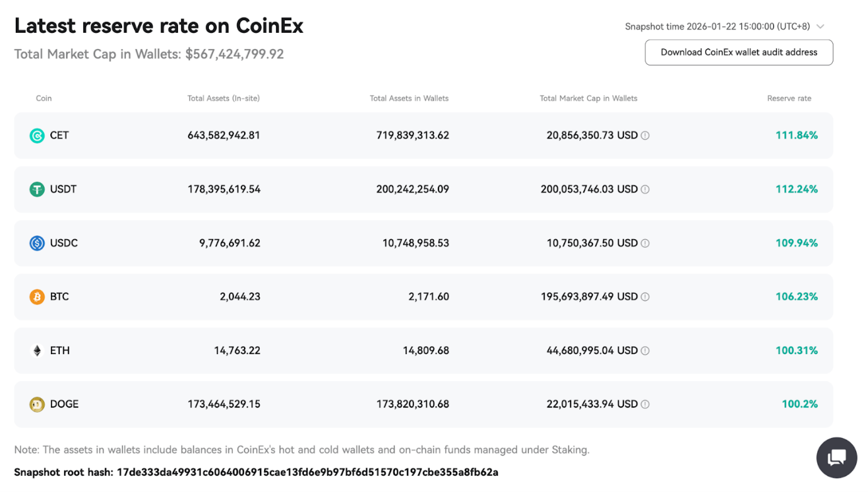Viewport: 868px width, 492px height.
Task: Click the Ethereum coin icon
Action: (36, 350)
